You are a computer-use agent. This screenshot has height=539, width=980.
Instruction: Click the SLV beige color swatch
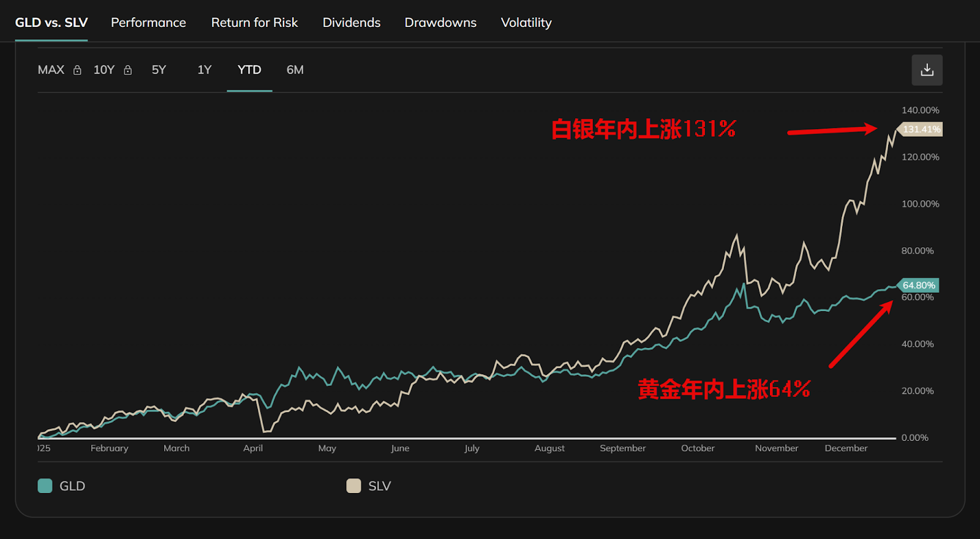(353, 486)
